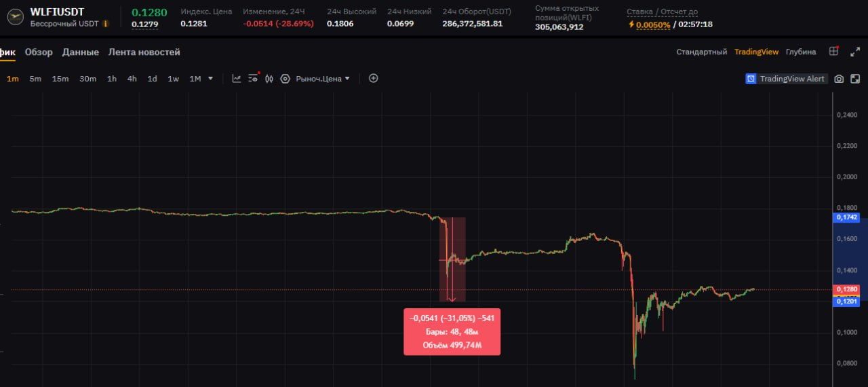Click the countdown timer 02:57:18

point(695,24)
